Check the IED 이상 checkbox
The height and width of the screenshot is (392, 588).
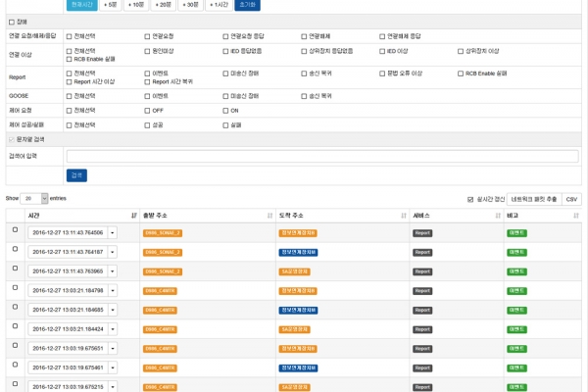382,51
